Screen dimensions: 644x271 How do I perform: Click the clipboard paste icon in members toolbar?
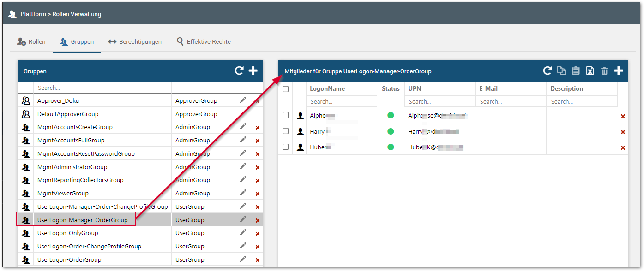click(x=576, y=71)
